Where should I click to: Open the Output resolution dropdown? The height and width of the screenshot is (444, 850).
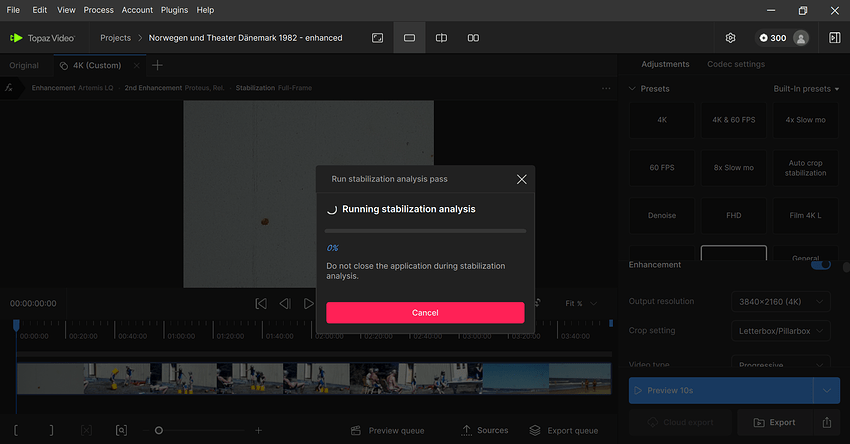[781, 301]
